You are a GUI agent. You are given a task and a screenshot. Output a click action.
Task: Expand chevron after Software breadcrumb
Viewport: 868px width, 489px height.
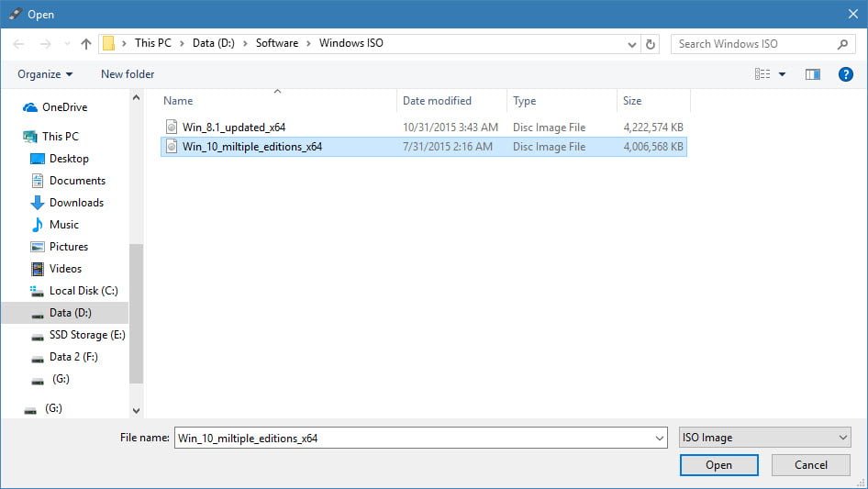tap(308, 43)
